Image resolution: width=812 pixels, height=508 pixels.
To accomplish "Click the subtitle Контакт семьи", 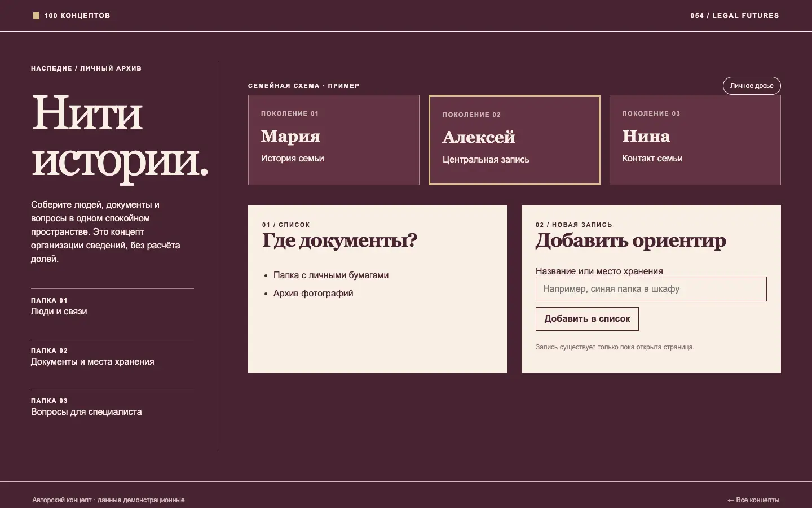I will pyautogui.click(x=652, y=159).
